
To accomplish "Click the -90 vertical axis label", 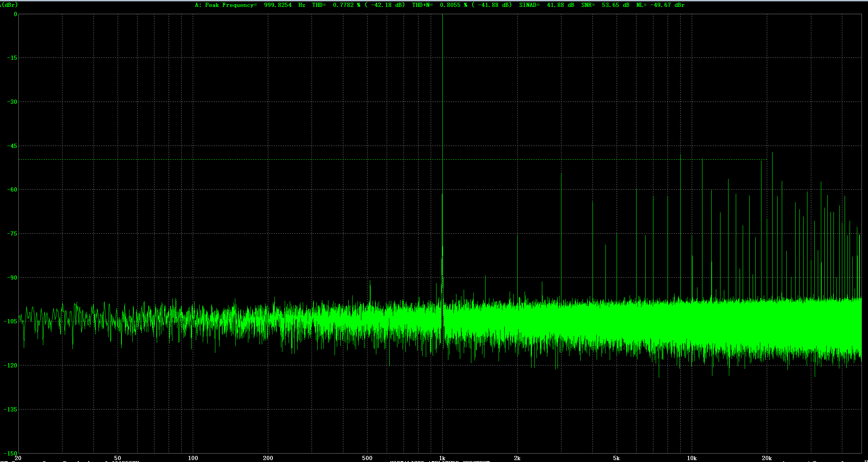I will click(x=12, y=278).
